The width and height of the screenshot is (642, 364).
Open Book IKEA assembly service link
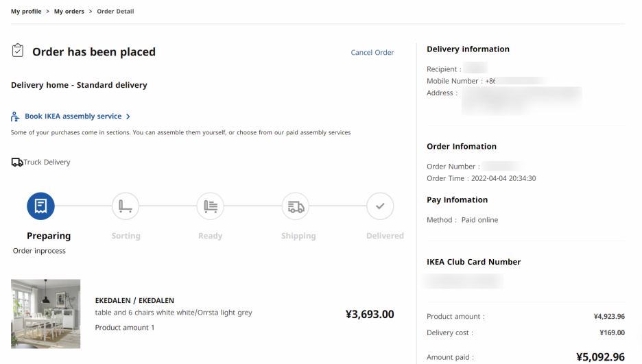[73, 116]
